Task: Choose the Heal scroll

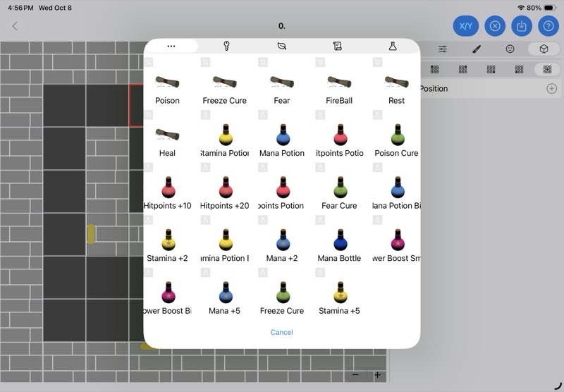Action: point(167,141)
